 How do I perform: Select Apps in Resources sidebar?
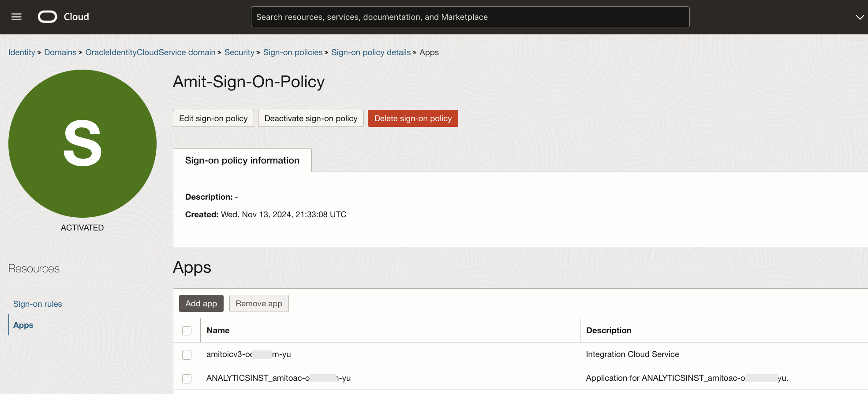(23, 325)
